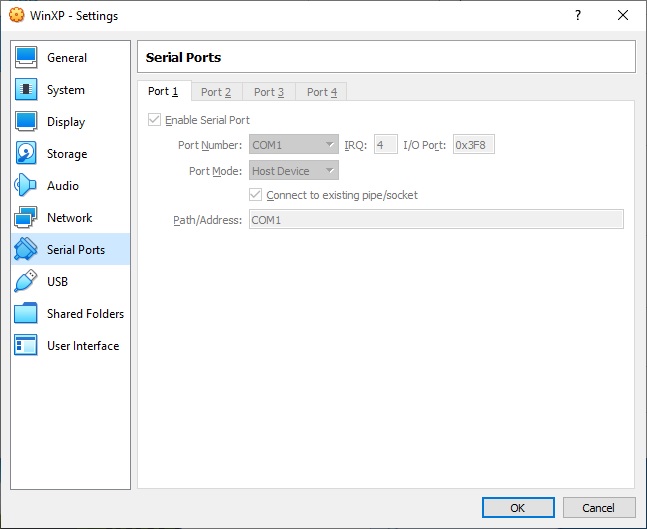
Task: Switch to the Port 1 tab
Action: 163,91
